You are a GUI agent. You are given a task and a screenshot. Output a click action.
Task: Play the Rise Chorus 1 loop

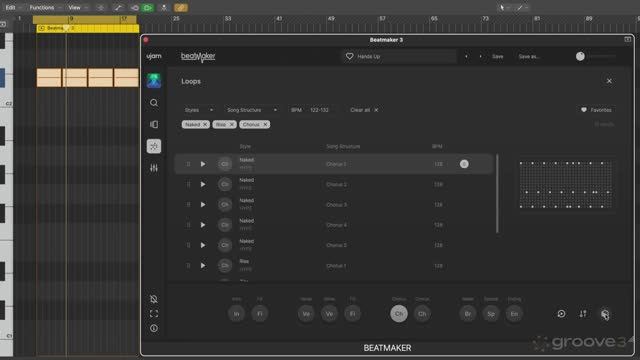tap(203, 266)
